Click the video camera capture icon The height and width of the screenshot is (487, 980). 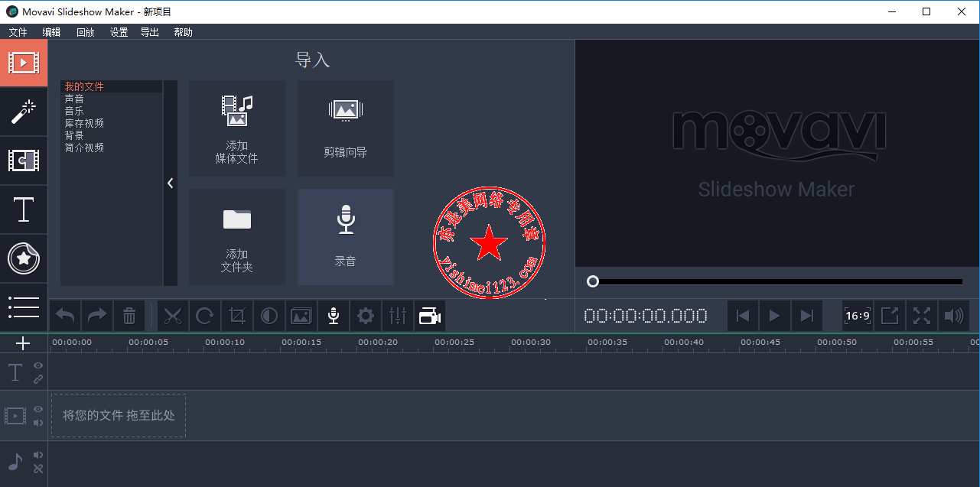pyautogui.click(x=430, y=316)
